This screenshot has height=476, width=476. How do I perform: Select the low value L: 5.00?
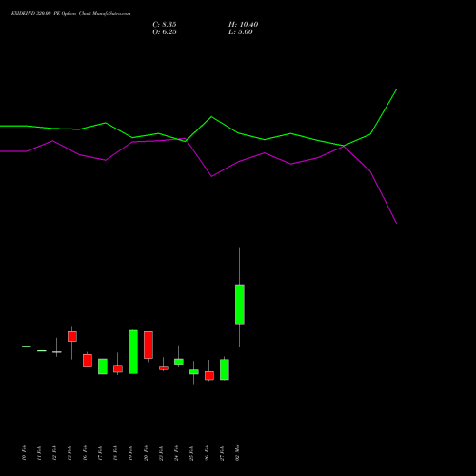241,32
